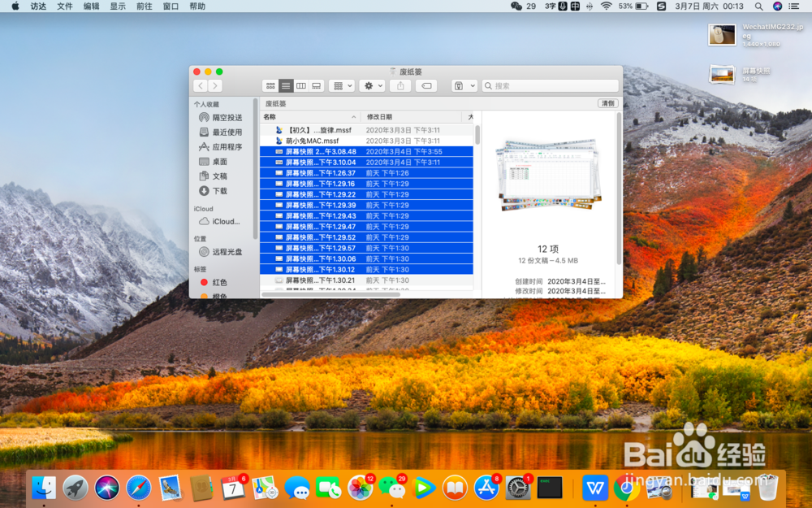Select the screenshot file ending 1.29.16
This screenshot has width=812, height=508.
[x=367, y=184]
